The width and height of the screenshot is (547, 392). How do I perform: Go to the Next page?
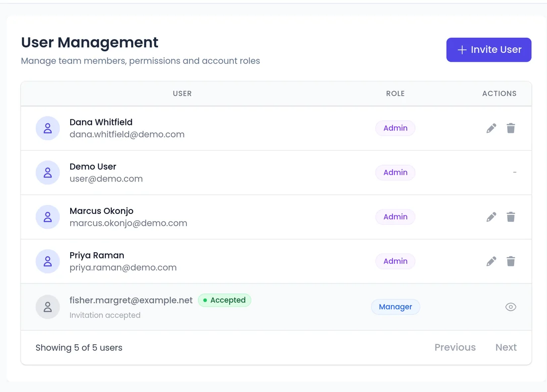(506, 347)
